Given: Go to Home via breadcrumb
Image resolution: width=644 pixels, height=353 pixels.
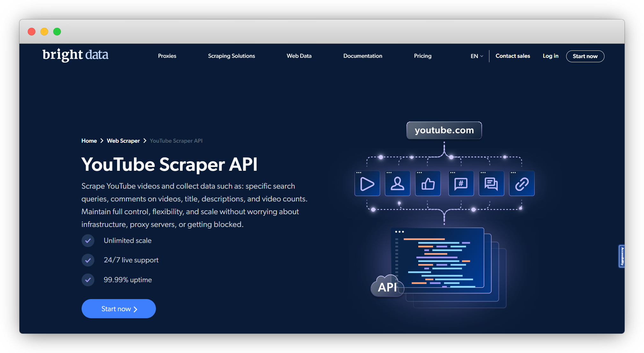Looking at the screenshot, I should [x=89, y=141].
